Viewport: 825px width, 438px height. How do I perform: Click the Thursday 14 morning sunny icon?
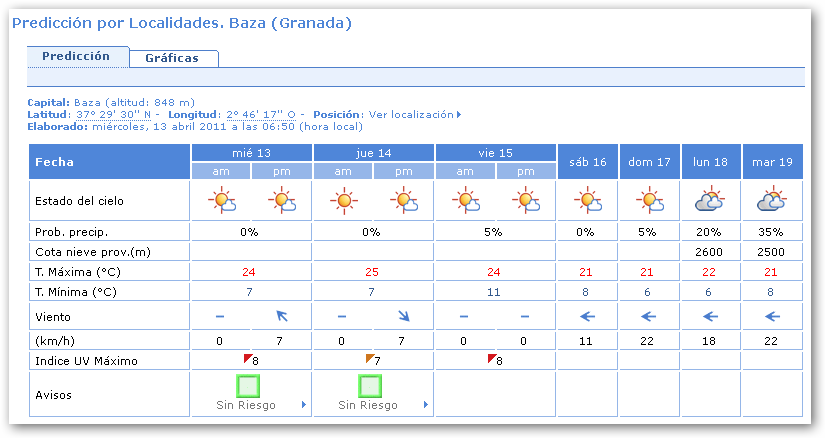pos(343,202)
